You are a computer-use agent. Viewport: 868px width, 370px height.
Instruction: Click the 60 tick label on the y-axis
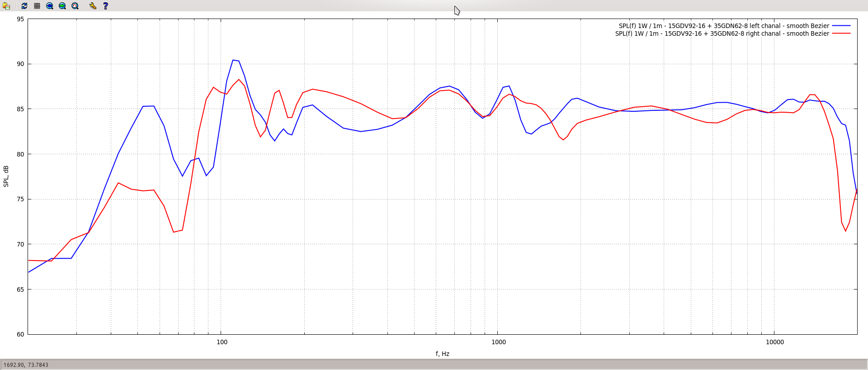(x=20, y=334)
